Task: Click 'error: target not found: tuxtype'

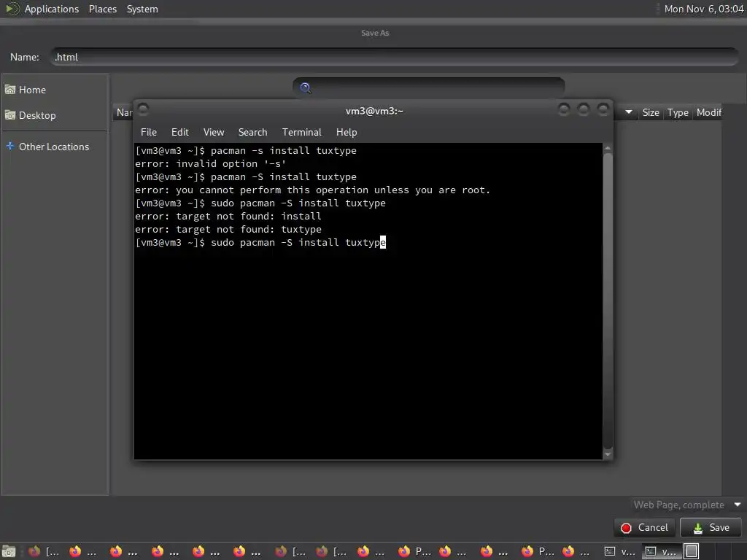Action: pos(228,230)
